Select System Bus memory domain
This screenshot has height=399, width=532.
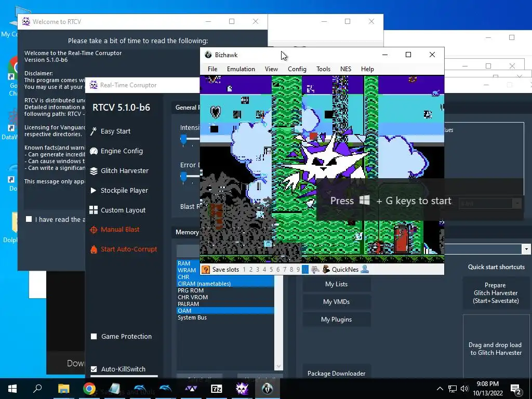(225, 317)
